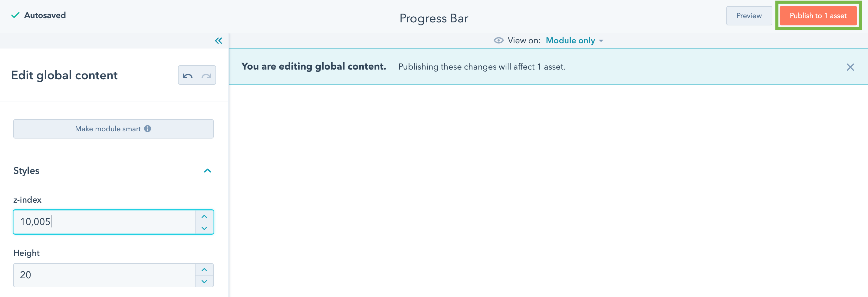
Task: Click the info icon beside Make module smart
Action: [x=148, y=129]
